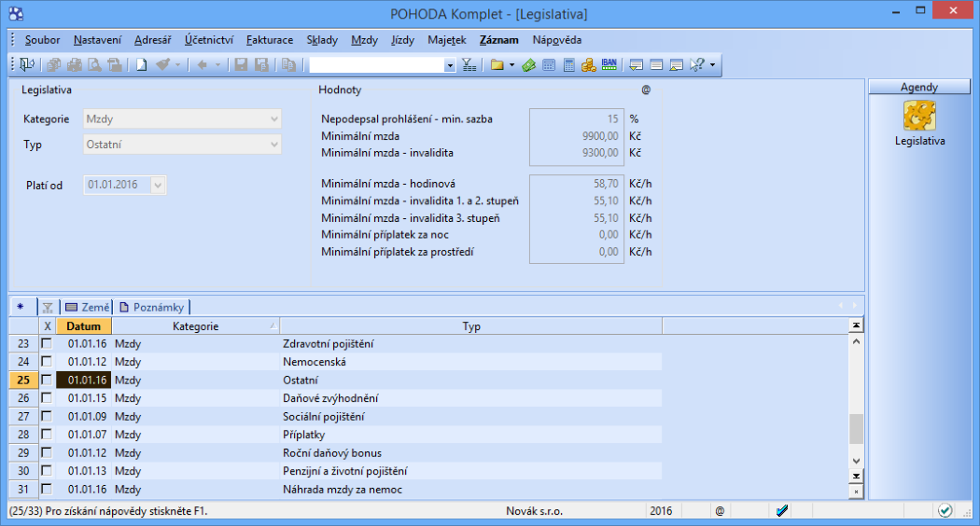This screenshot has height=526, width=980.
Task: Click the IBAN icon in toolbar
Action: (609, 64)
